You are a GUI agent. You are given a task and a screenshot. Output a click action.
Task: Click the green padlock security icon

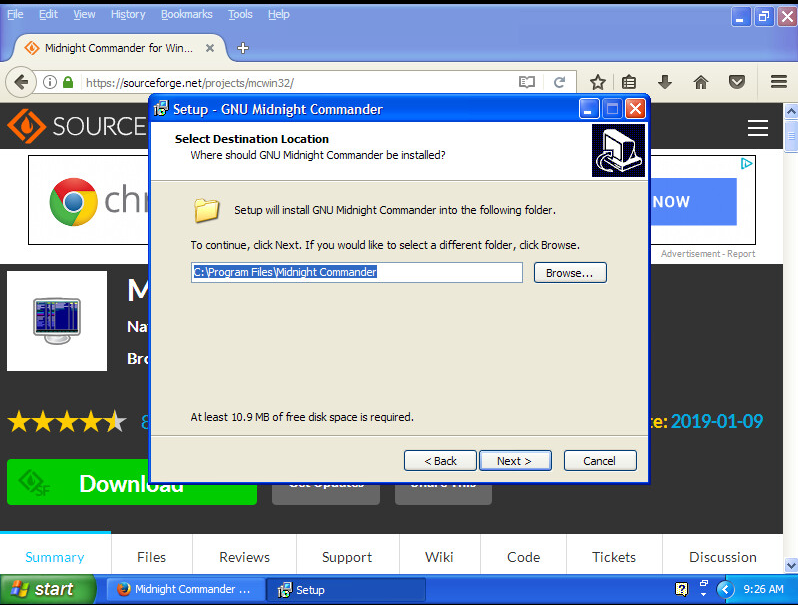tap(68, 82)
